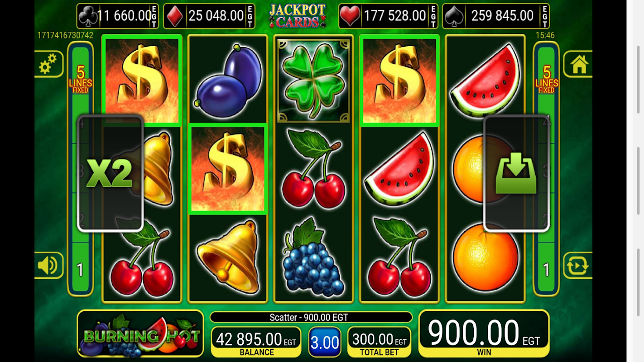This screenshot has width=644, height=362.
Task: Click the 900.00 win display
Action: pos(484,333)
